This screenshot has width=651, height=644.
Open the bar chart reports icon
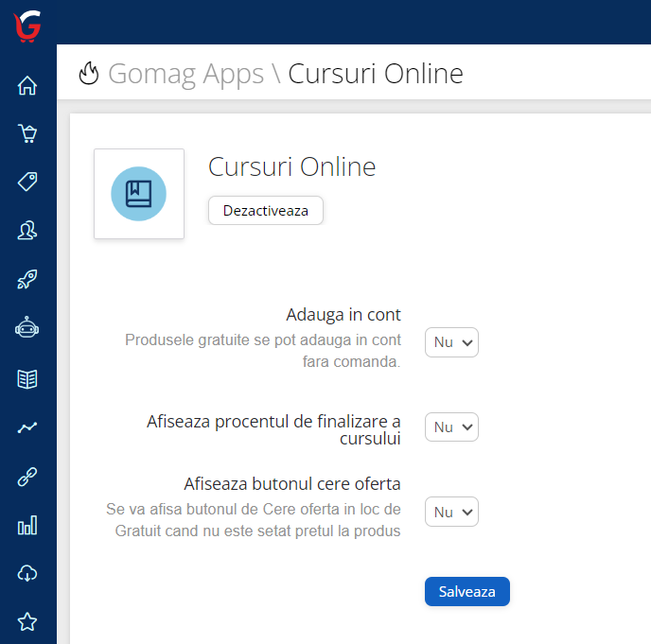pyautogui.click(x=27, y=526)
